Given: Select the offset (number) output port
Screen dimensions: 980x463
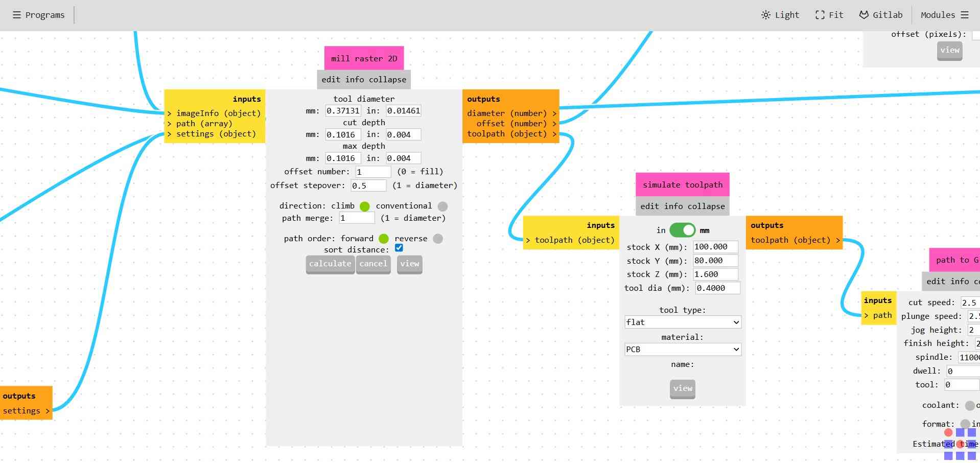Looking at the screenshot, I should [516, 123].
